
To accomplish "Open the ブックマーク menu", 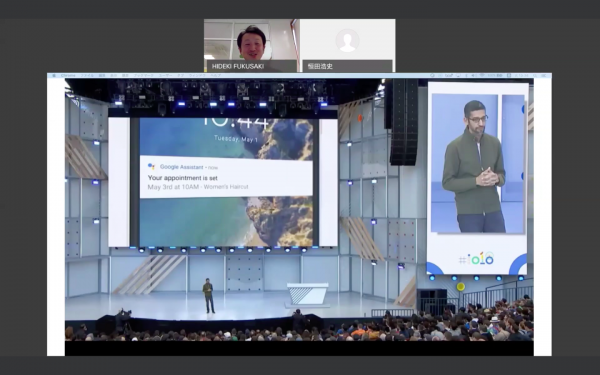I will [x=143, y=76].
